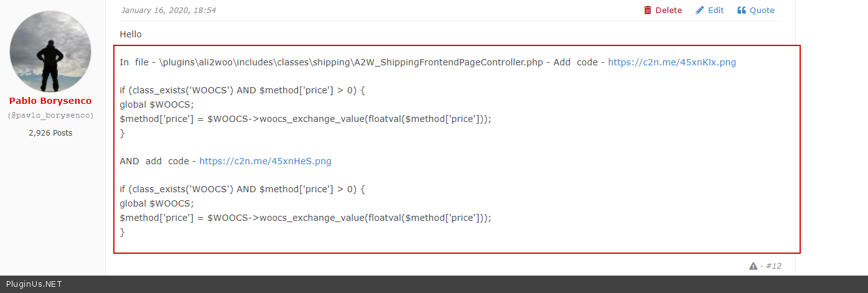Click the January 16, 2020 timestamp
Viewport: 868px width, 293px height.
coord(169,10)
